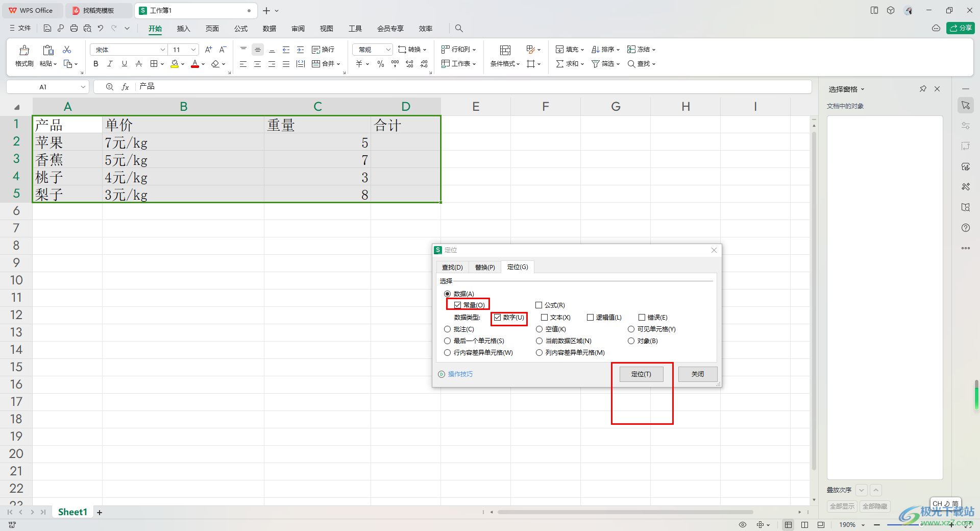Toggle bold formatting
The image size is (980, 531).
click(x=95, y=64)
